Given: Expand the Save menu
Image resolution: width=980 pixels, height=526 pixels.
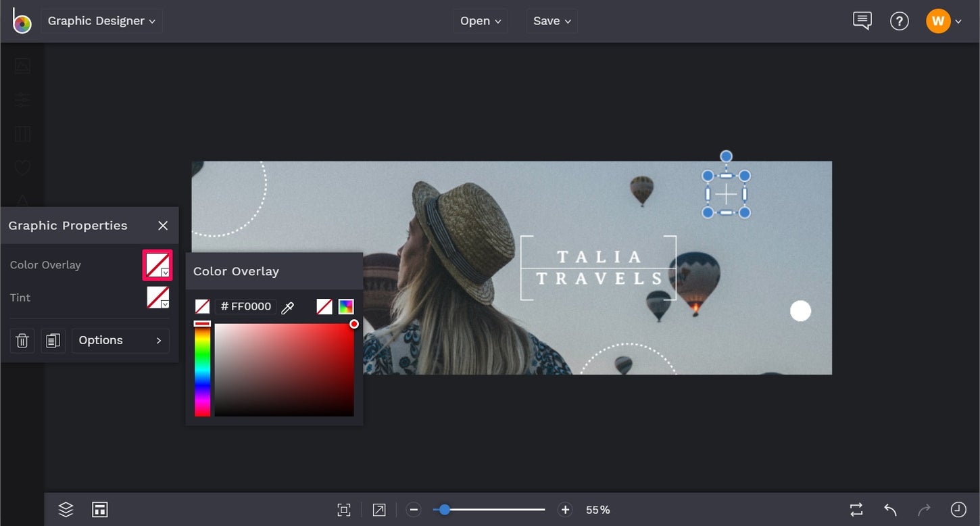Looking at the screenshot, I should (552, 21).
